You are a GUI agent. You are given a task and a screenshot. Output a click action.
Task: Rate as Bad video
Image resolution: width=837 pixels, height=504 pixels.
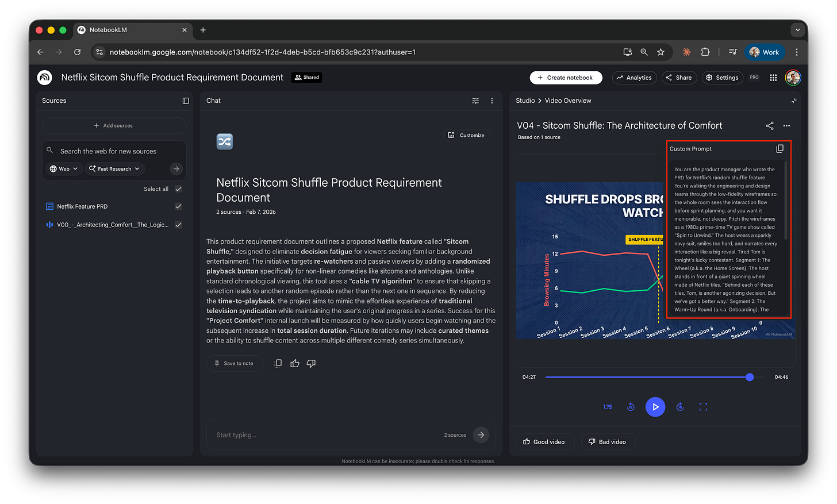click(x=607, y=442)
